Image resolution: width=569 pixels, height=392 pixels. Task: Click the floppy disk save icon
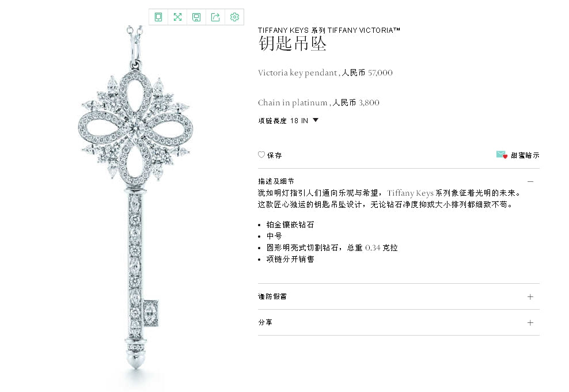[196, 17]
